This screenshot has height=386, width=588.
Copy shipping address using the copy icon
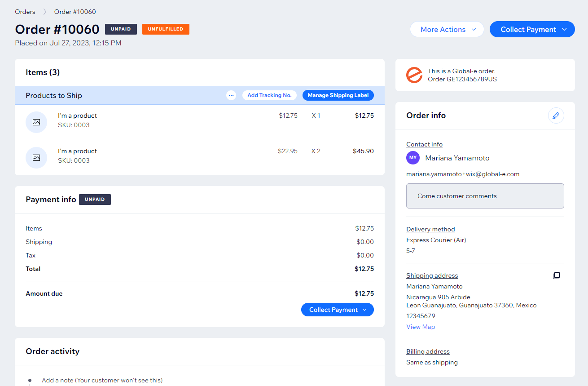[x=556, y=275]
